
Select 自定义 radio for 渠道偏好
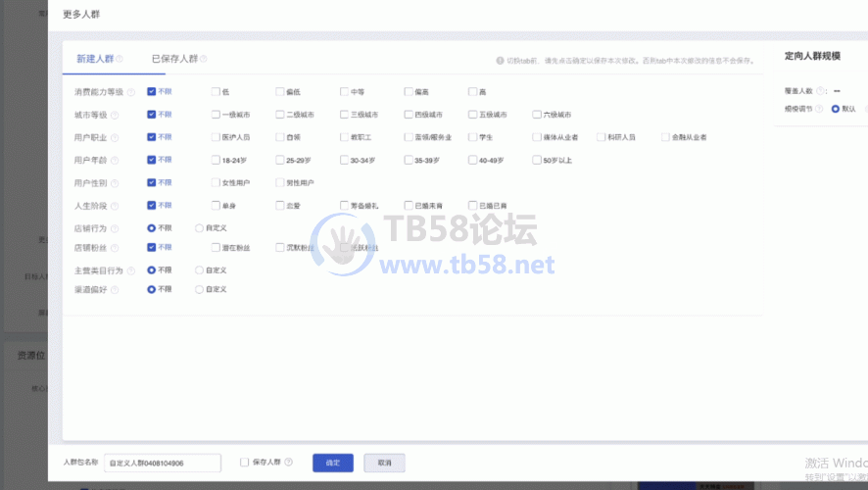click(x=199, y=290)
